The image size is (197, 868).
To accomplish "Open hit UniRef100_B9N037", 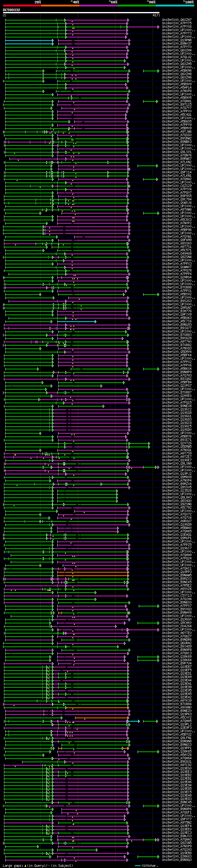I will (x=177, y=43).
